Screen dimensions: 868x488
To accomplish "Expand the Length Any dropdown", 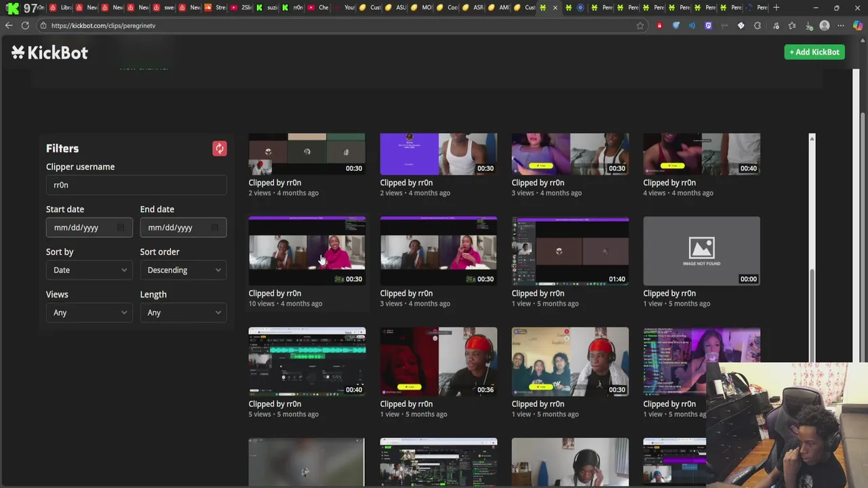I will point(183,313).
